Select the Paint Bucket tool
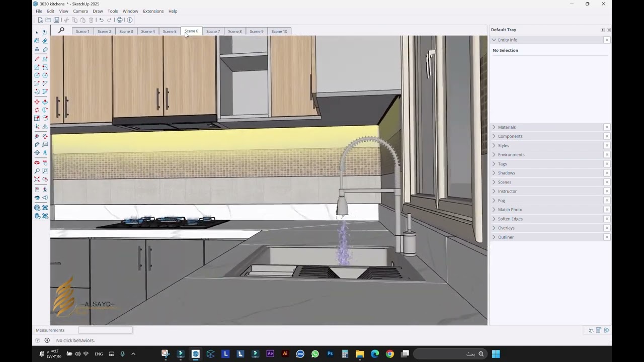 point(37,41)
